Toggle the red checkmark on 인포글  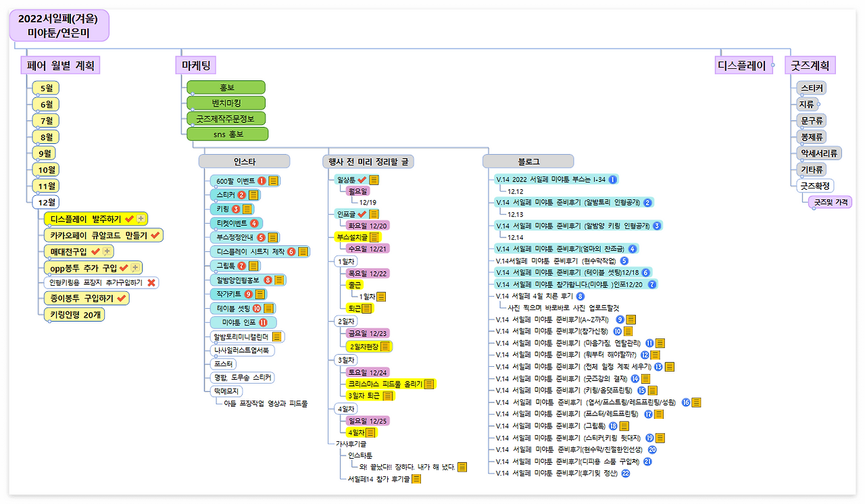pyautogui.click(x=362, y=214)
